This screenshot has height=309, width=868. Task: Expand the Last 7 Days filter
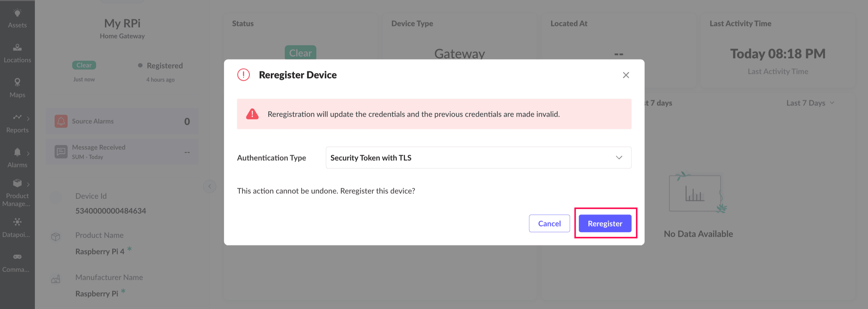pyautogui.click(x=810, y=103)
